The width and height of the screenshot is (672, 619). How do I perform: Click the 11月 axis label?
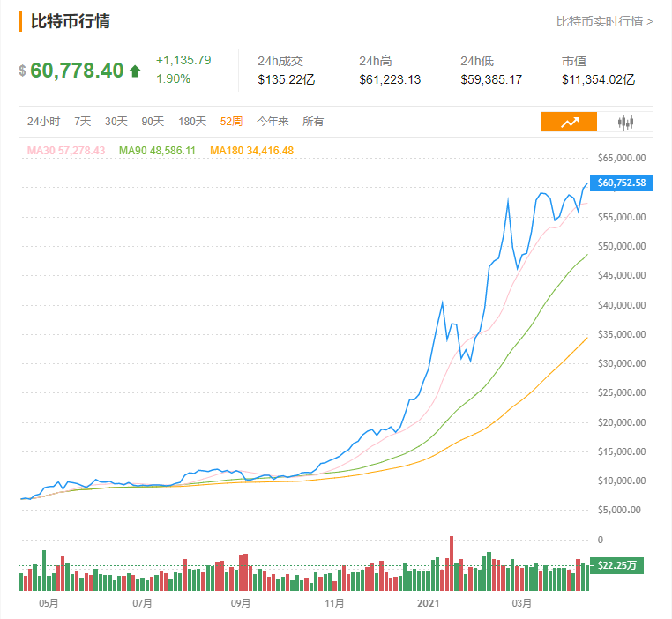[x=334, y=603]
